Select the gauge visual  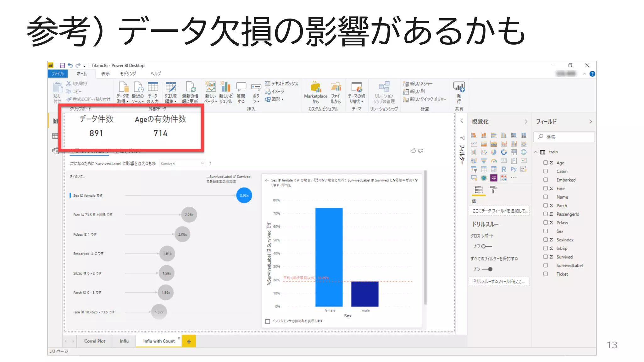pyautogui.click(x=494, y=161)
